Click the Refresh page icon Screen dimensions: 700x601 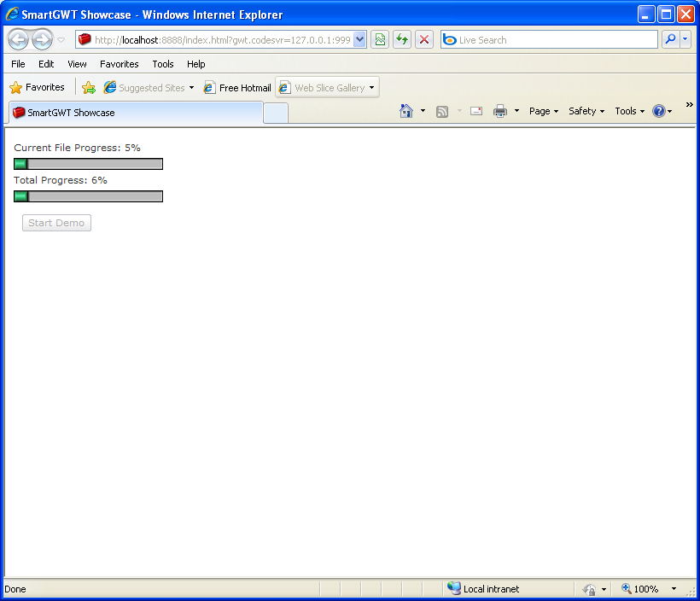tap(402, 40)
